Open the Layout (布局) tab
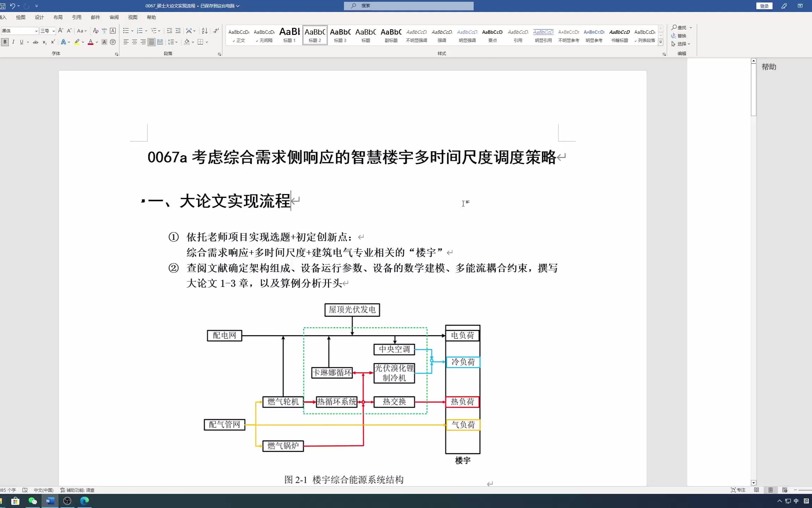812x508 pixels. (58, 17)
